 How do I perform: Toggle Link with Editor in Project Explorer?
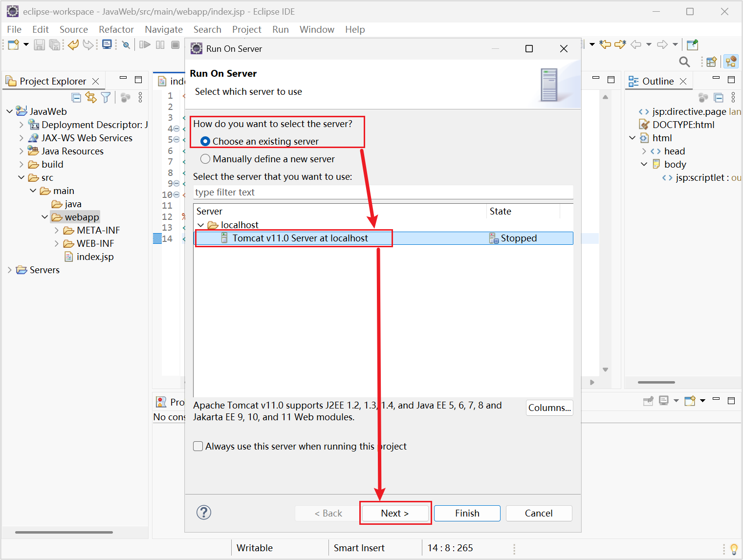click(x=91, y=97)
